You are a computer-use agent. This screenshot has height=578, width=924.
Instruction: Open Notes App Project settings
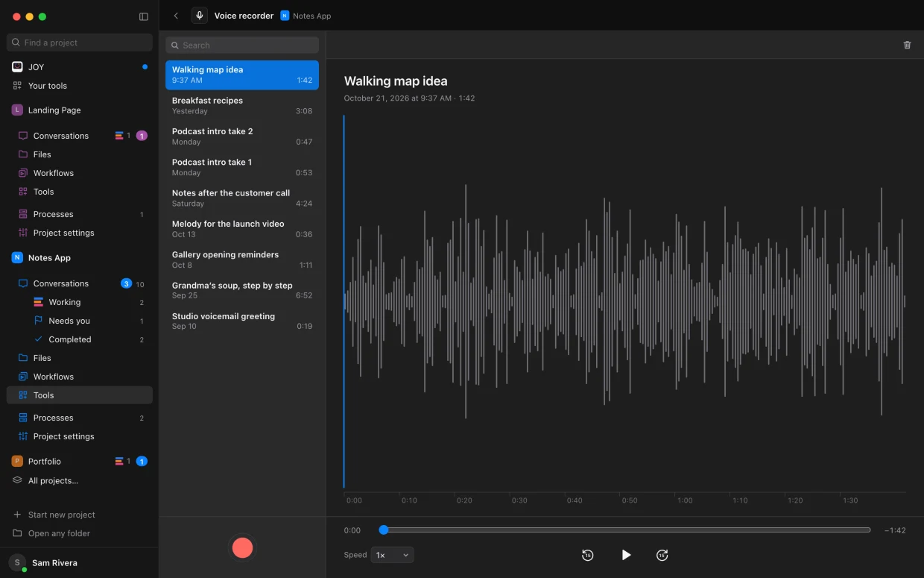pos(80,436)
